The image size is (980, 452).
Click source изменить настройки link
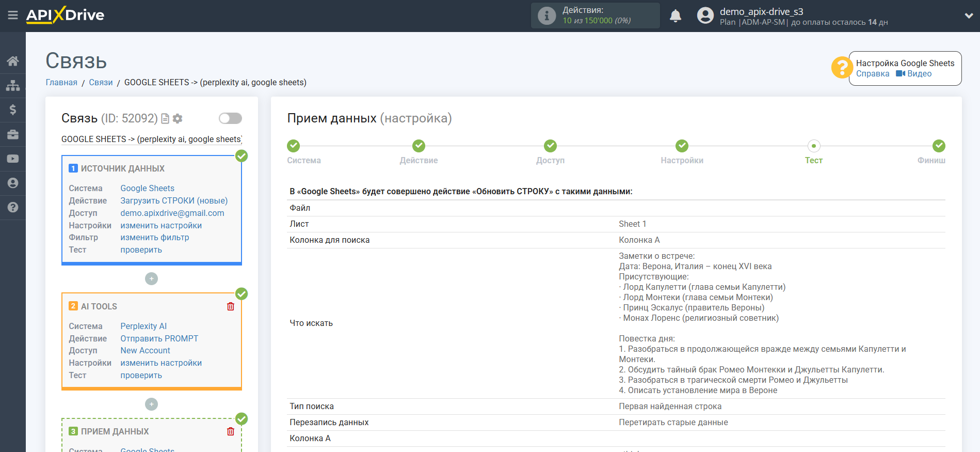pyautogui.click(x=161, y=226)
